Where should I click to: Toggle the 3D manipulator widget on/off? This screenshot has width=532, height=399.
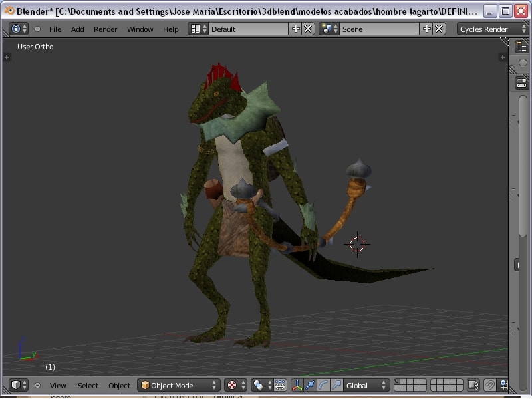tap(297, 385)
